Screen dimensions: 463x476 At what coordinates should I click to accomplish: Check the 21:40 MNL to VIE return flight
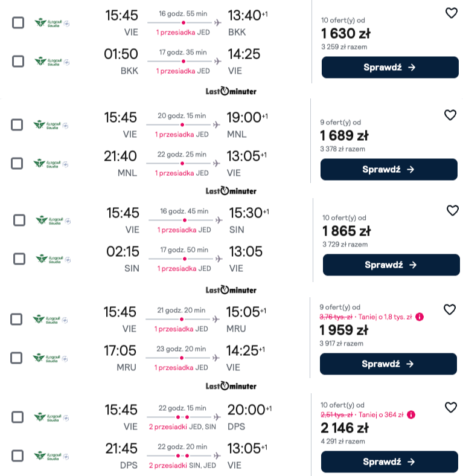pos(17,163)
